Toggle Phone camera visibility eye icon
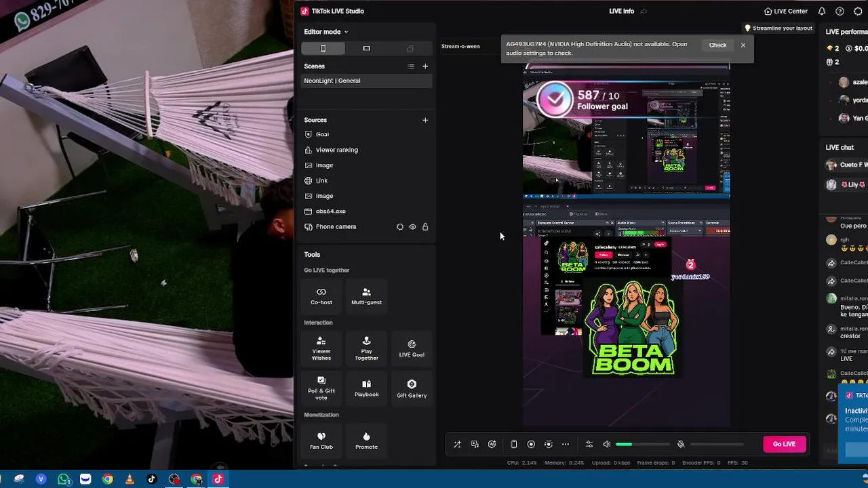The image size is (868, 488). click(x=412, y=227)
